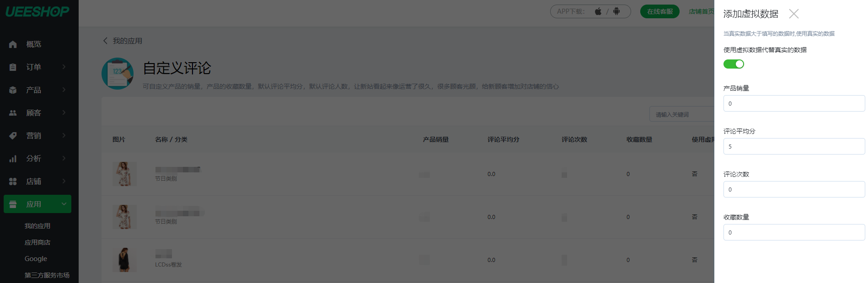The width and height of the screenshot is (868, 283).
Task: Expand the 产品 menu chevron
Action: click(x=64, y=90)
